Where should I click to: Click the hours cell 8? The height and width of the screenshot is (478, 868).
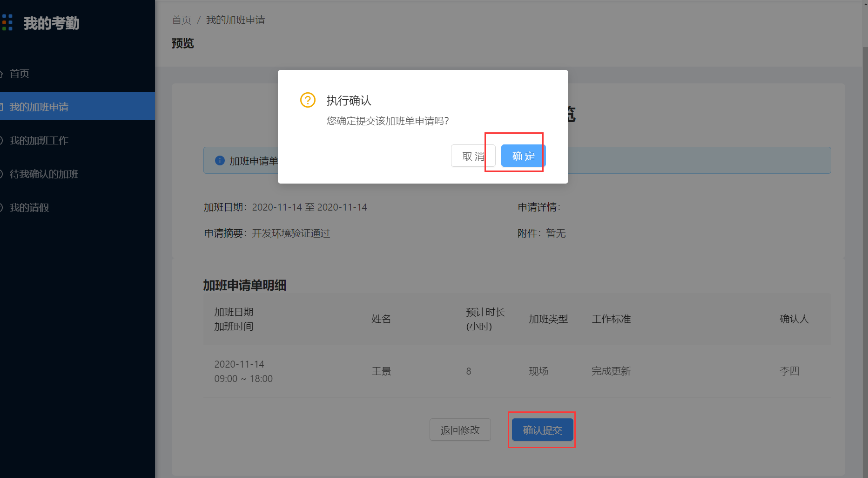point(469,371)
